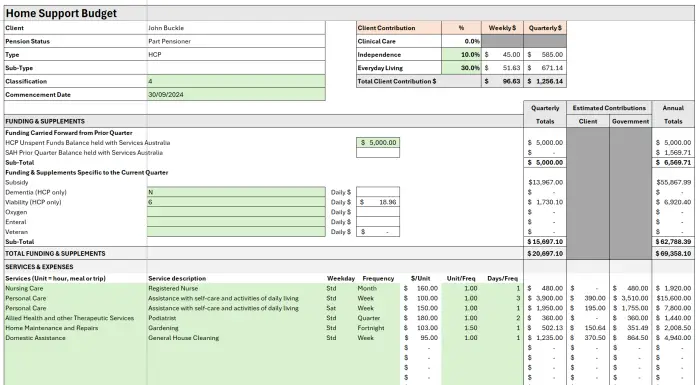Click the Gardening unit rate 103.00
The height and width of the screenshot is (385, 696).
pos(421,328)
